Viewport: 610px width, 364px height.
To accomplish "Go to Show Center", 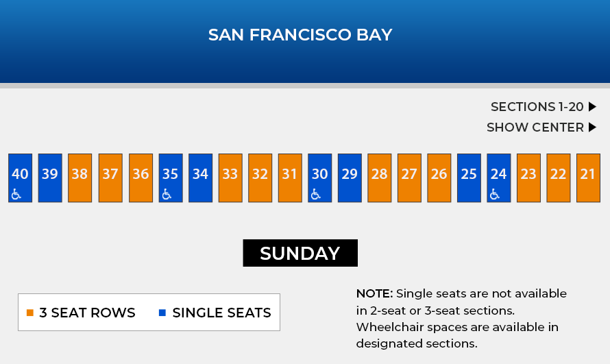I will pyautogui.click(x=535, y=128).
